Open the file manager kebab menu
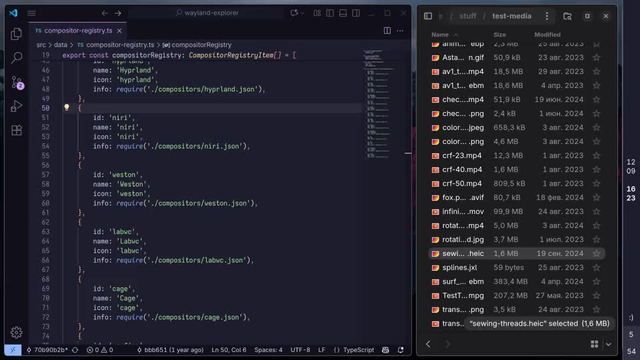 coord(547,16)
